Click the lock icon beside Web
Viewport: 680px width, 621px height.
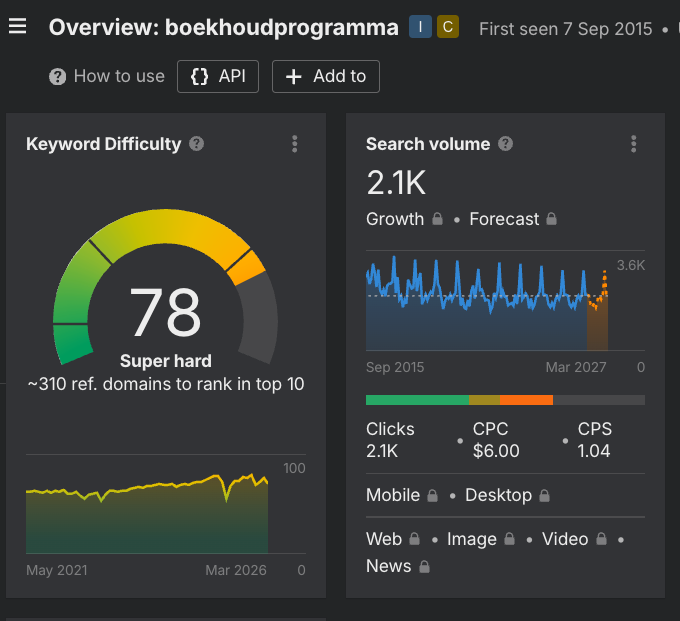coord(415,539)
